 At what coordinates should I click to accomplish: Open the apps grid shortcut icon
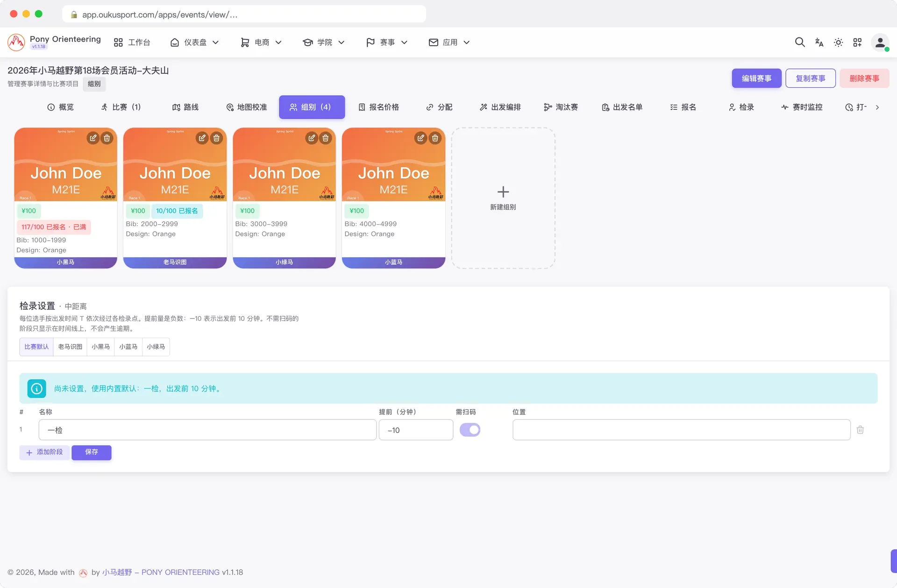click(x=857, y=43)
